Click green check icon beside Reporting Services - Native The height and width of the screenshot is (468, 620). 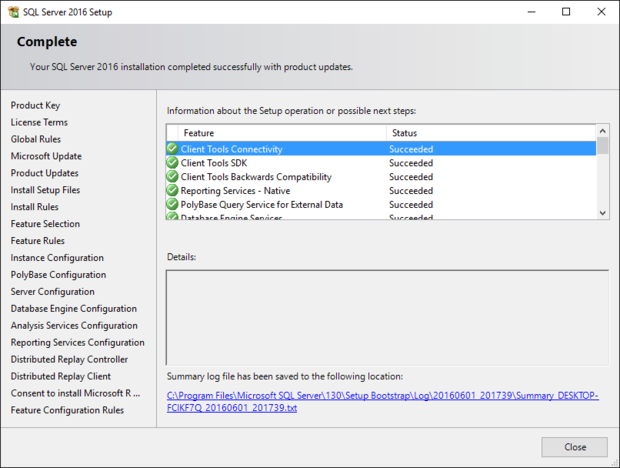172,190
